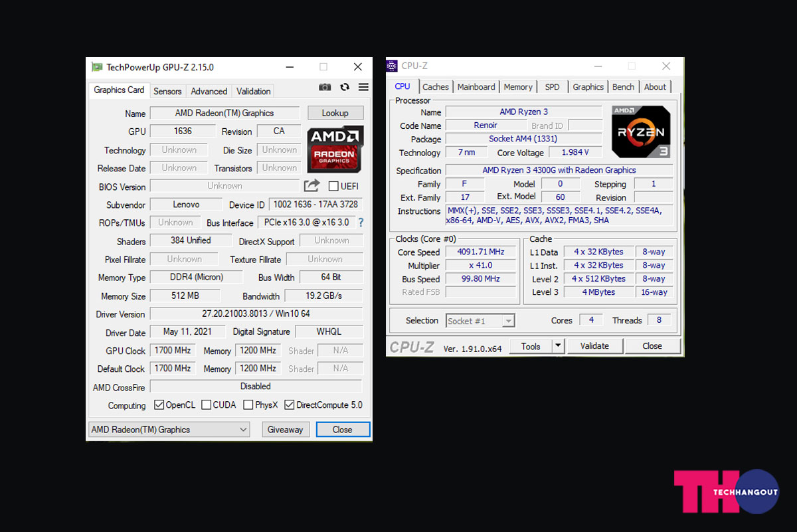Click the CPU Instructions list field
Viewport: 797px width, 532px height.
point(559,215)
